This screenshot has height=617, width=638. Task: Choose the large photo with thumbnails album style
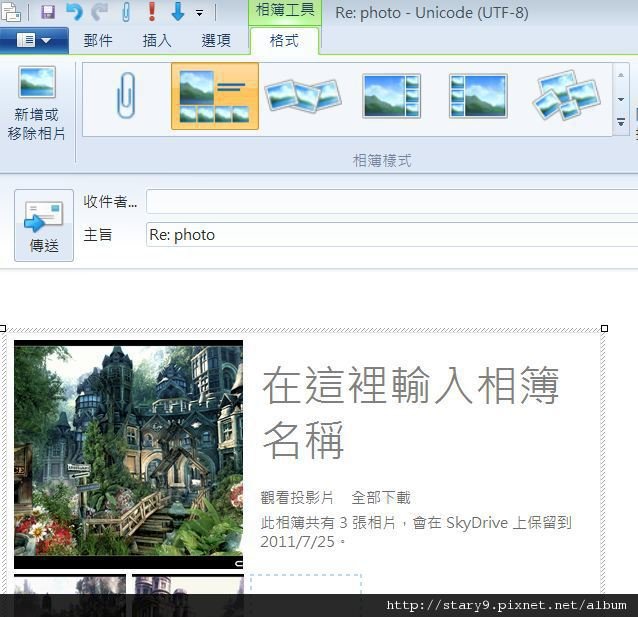tap(215, 96)
